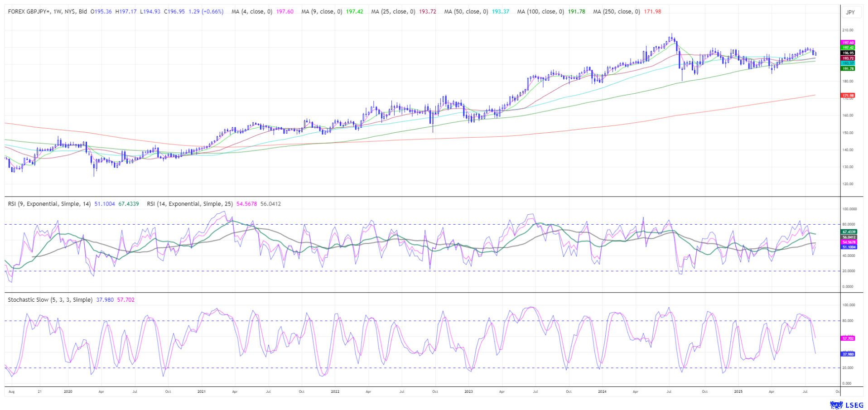Select the MA (50, close, 0) legend
868x410 pixels.
point(466,12)
